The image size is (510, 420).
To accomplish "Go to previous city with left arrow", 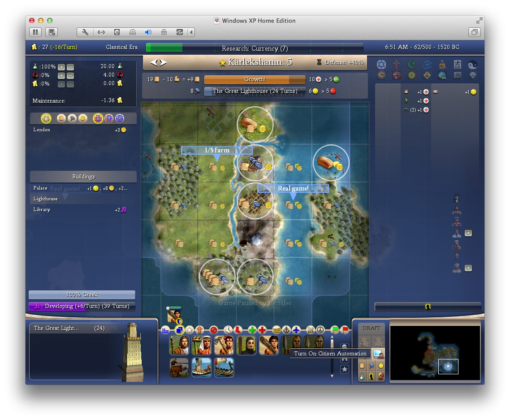I will (x=154, y=62).
